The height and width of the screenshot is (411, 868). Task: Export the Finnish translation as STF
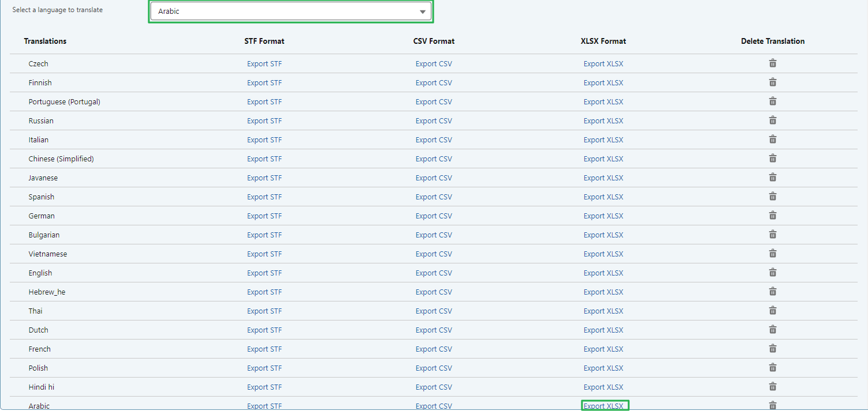pyautogui.click(x=264, y=82)
